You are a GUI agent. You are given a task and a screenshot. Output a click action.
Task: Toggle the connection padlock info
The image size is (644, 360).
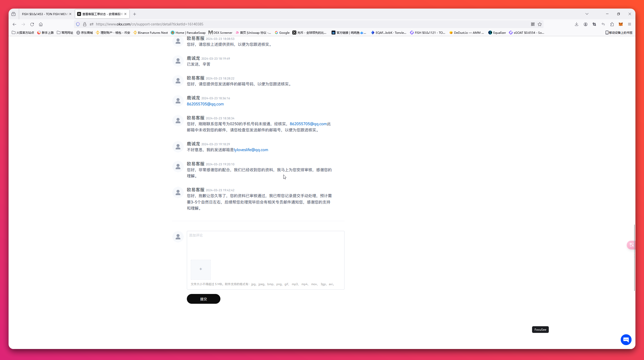85,24
